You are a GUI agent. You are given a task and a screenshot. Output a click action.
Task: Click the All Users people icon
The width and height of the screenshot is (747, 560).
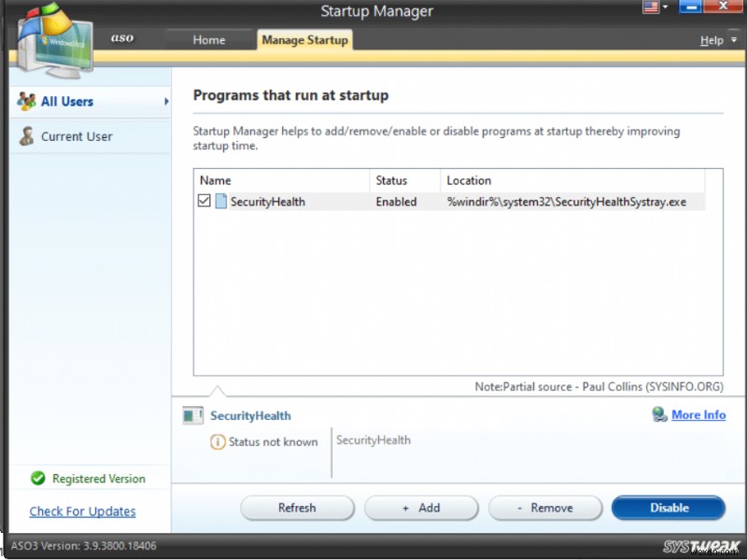pos(26,102)
